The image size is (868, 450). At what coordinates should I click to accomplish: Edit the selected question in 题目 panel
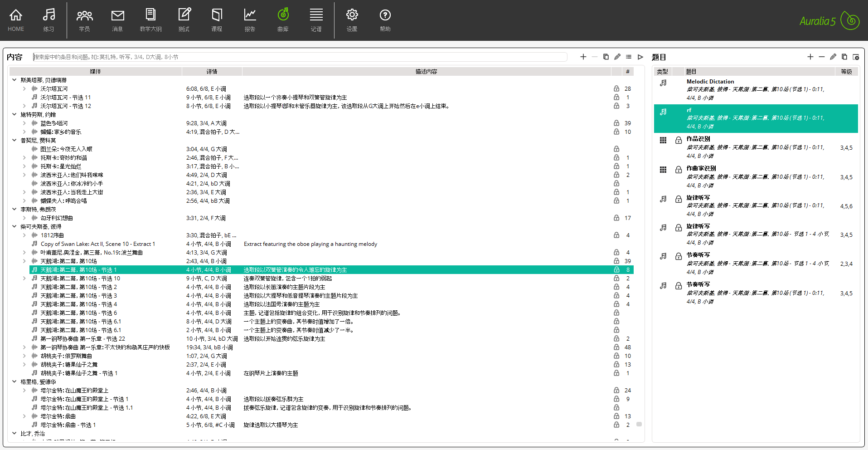833,57
